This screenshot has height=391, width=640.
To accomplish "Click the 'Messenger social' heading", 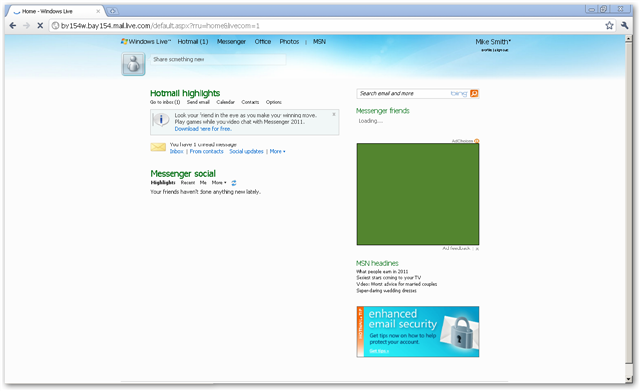I will 183,173.
